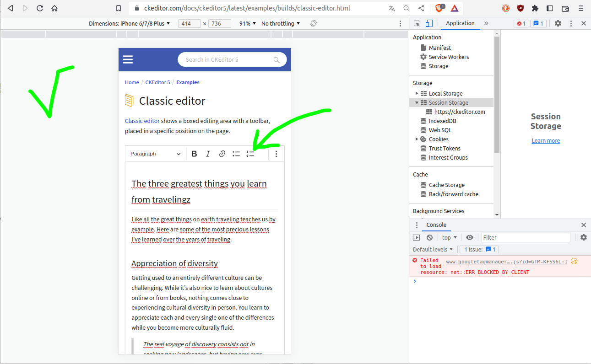Go to the browser home page
Viewport: 591px width, 364px height.
(54, 8)
